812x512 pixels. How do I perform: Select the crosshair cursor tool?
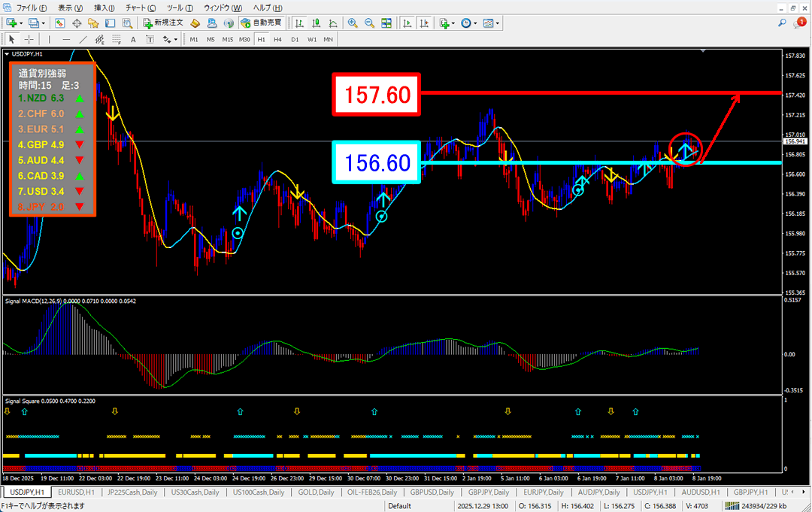(x=29, y=39)
